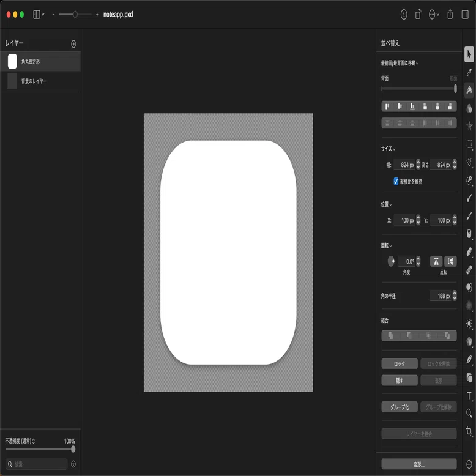The width and height of the screenshot is (476, 476).
Task: Align layer to bottom edge
Action: [412, 106]
